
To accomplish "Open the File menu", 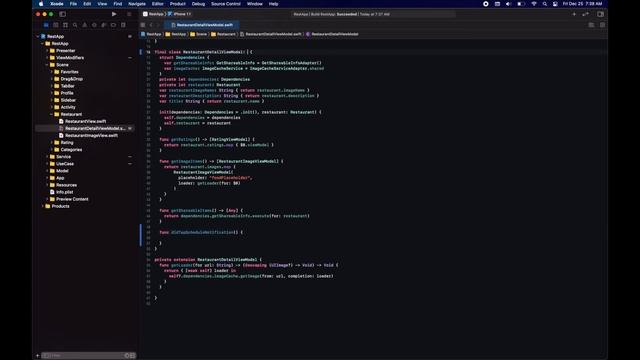I will click(x=73, y=4).
